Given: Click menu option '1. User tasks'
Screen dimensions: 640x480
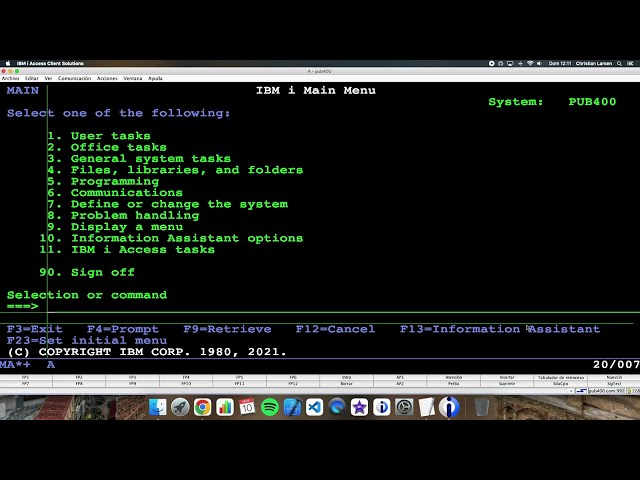Looking at the screenshot, I should [x=99, y=136].
